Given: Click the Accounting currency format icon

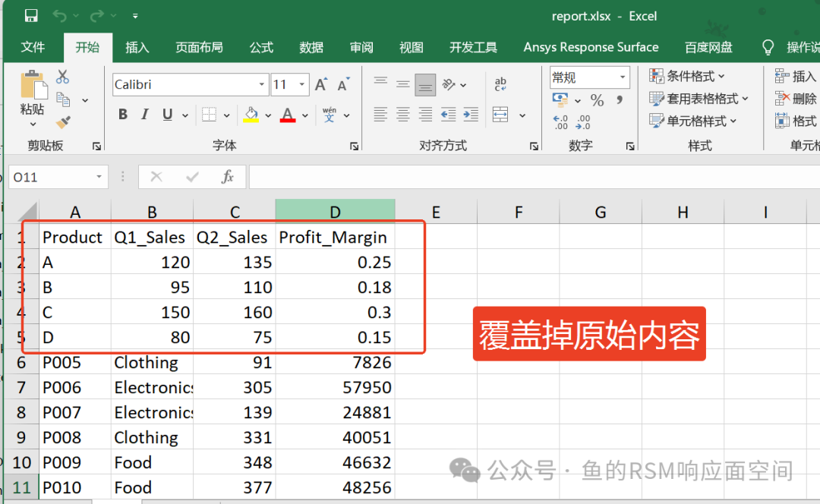Looking at the screenshot, I should coord(560,99).
